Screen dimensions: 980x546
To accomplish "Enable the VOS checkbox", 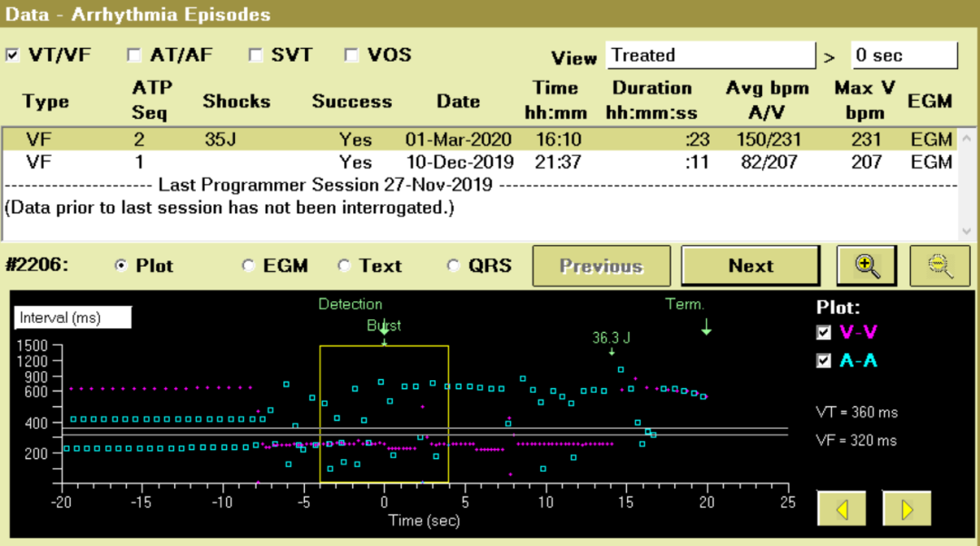I will tap(352, 55).
